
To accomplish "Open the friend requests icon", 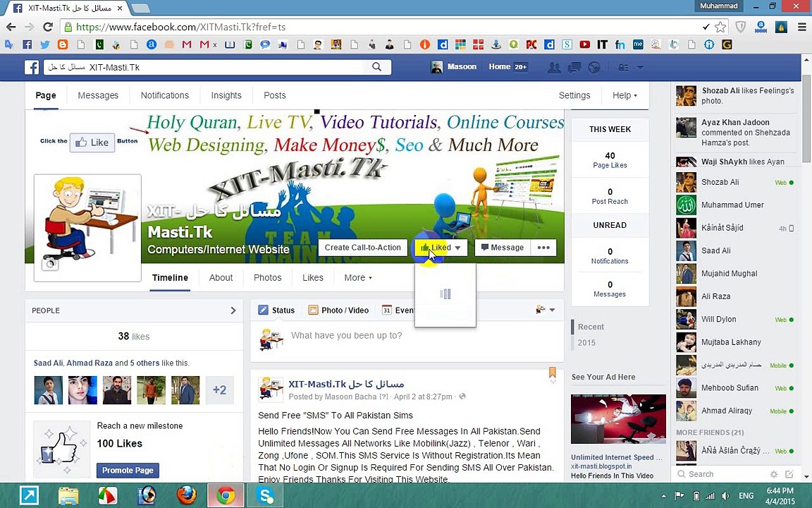I will pyautogui.click(x=554, y=68).
